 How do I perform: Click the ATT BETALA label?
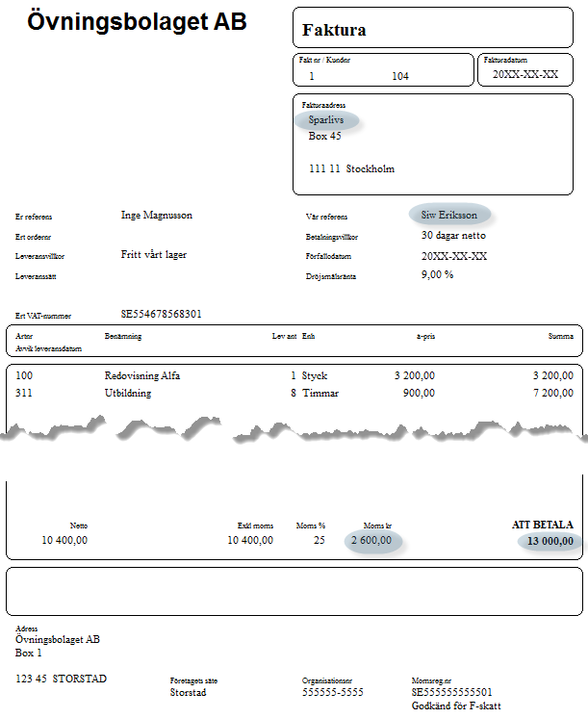543,525
